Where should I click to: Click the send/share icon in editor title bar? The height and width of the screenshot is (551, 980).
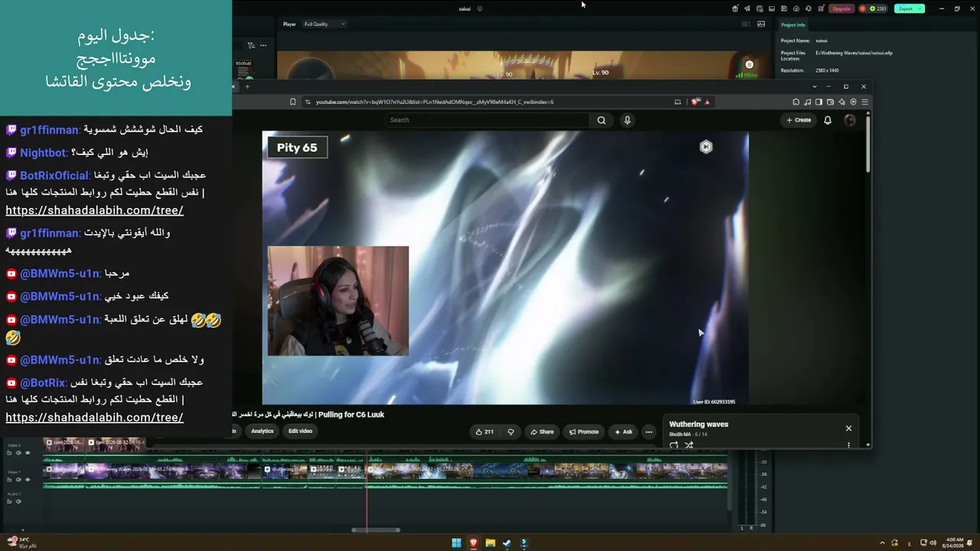747,8
